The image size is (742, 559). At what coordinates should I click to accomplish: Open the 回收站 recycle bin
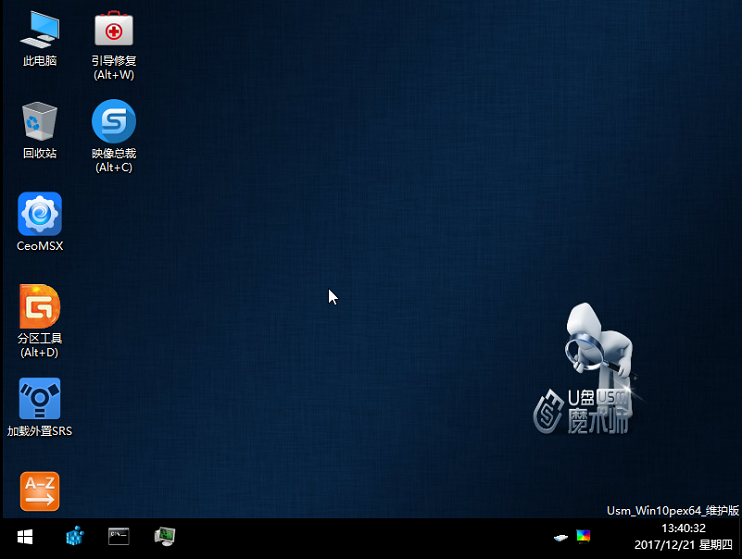click(x=40, y=122)
